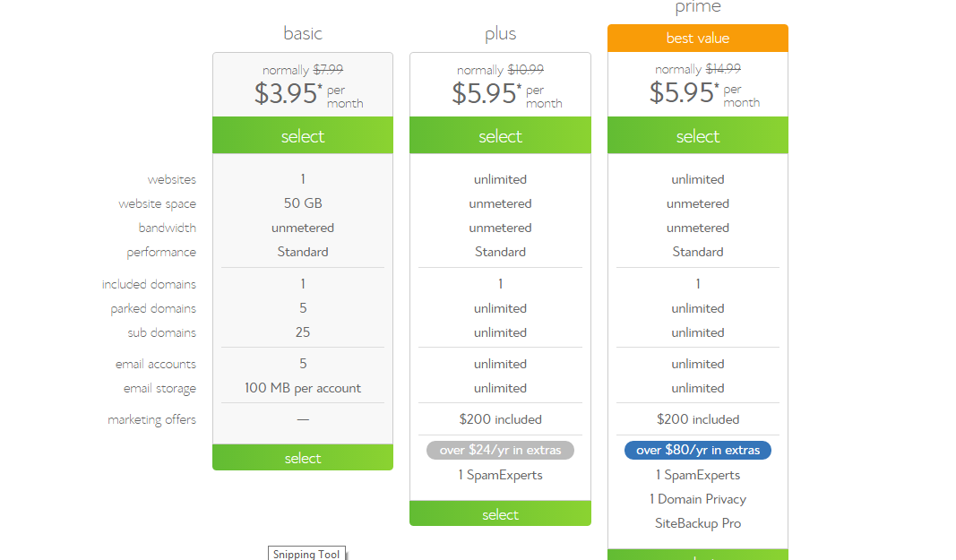Select the prime plan top button
Viewport: 956px width, 560px height.
click(697, 135)
